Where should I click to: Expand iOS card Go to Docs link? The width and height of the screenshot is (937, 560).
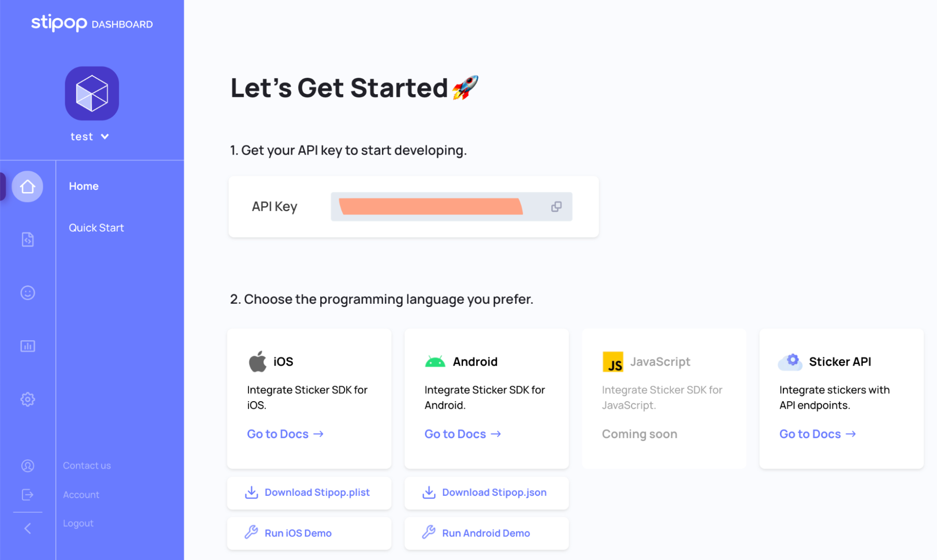(285, 434)
